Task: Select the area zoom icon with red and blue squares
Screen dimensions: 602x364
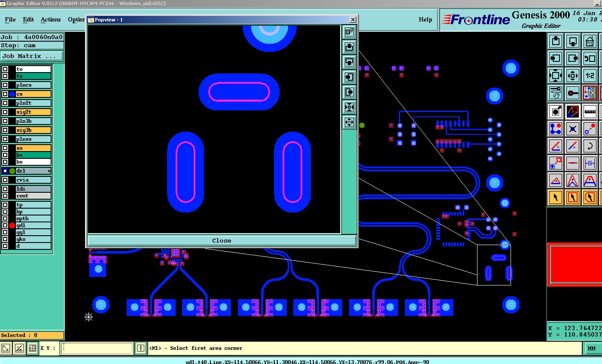Action: (x=573, y=112)
